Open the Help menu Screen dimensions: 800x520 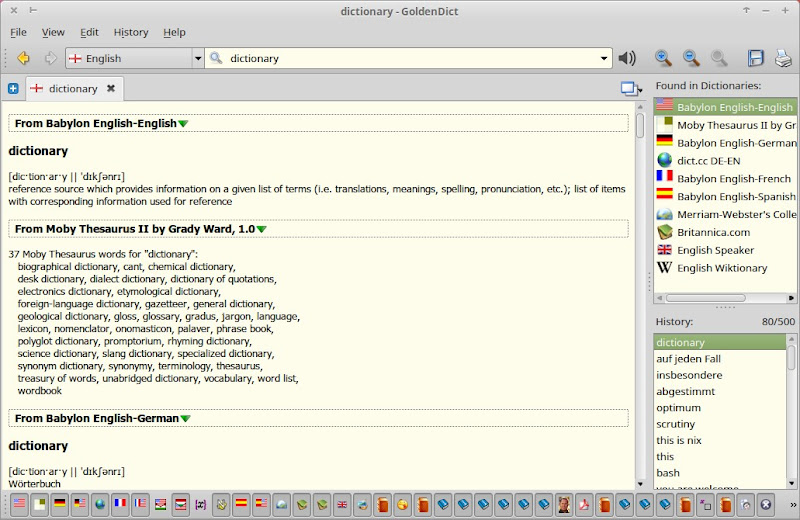[174, 32]
